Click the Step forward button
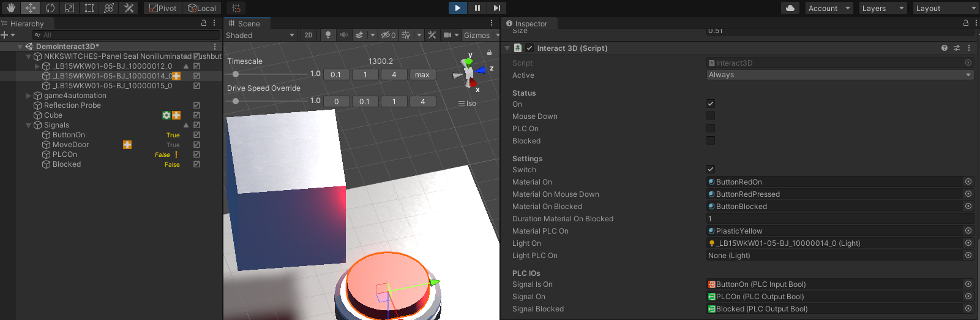Screen dimensions: 980x320 496,8
